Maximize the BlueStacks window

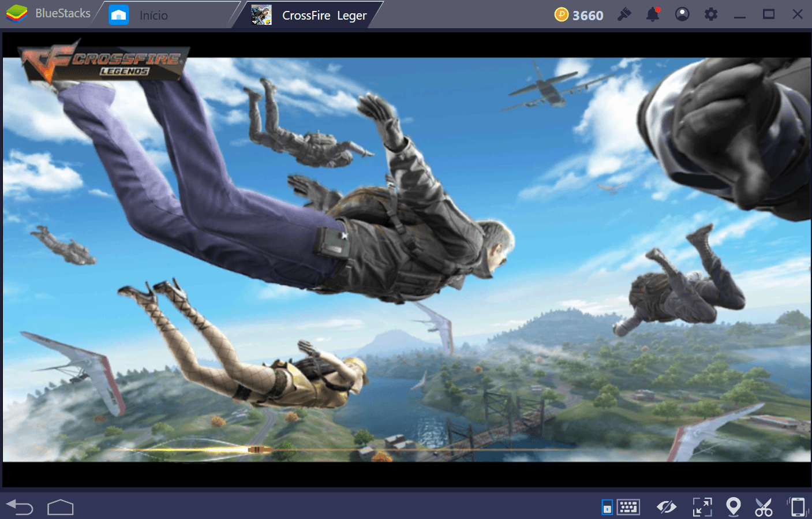pos(769,14)
